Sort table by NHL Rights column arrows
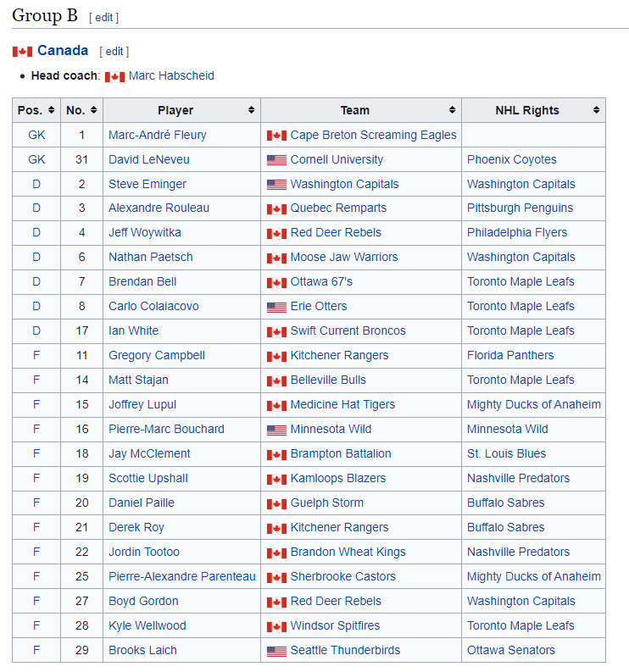 click(x=597, y=110)
